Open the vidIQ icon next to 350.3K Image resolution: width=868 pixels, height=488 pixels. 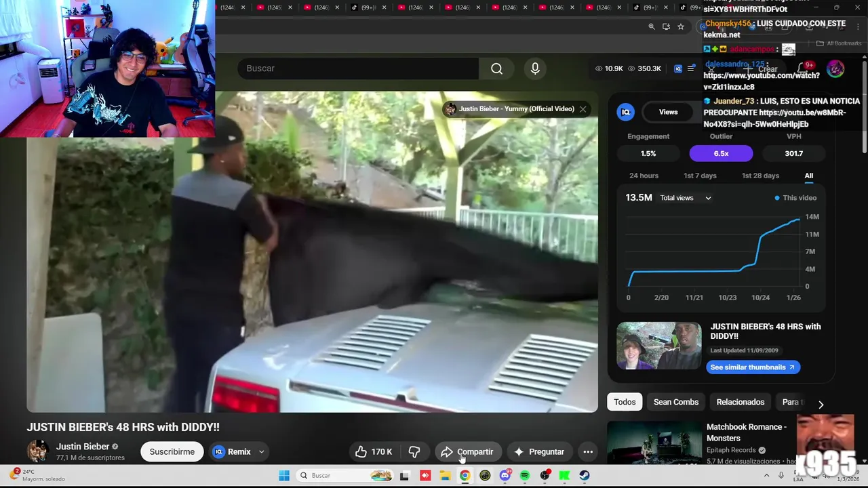(677, 68)
